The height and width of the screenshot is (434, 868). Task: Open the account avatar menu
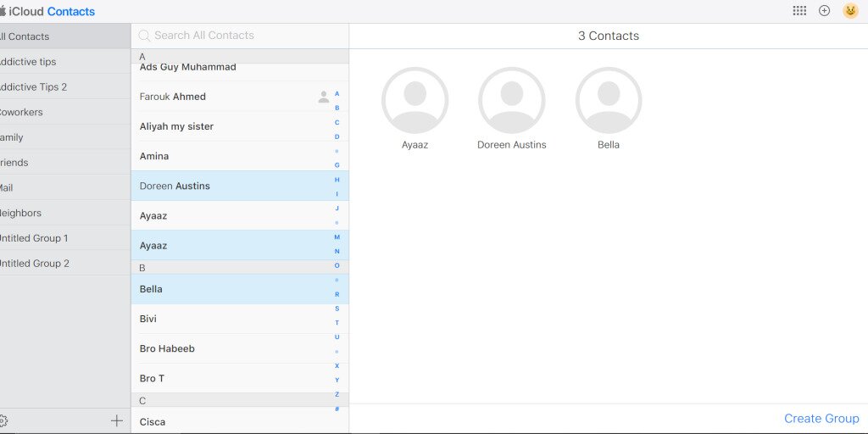point(850,10)
